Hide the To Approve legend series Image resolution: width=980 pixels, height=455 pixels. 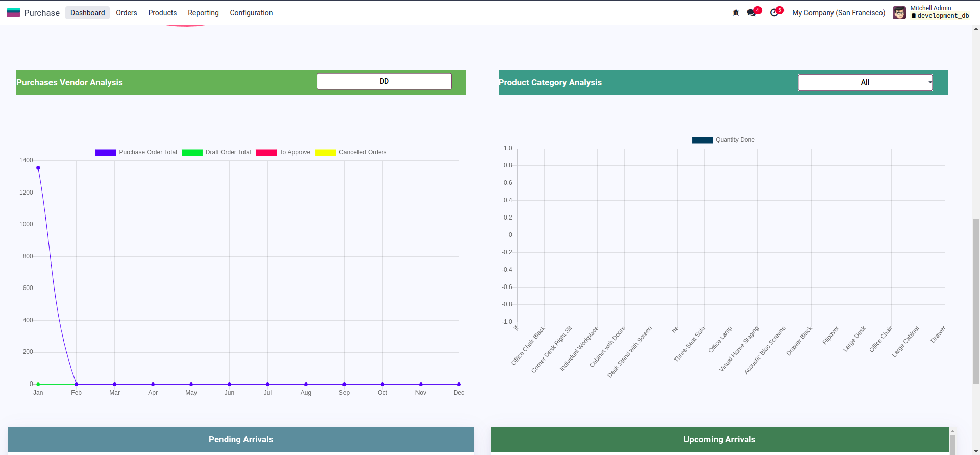click(283, 152)
